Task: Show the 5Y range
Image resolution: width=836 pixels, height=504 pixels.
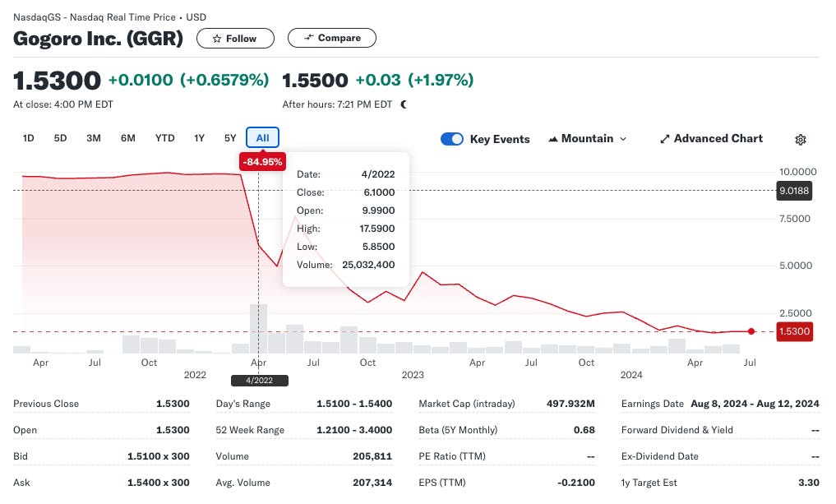Action: pos(230,138)
